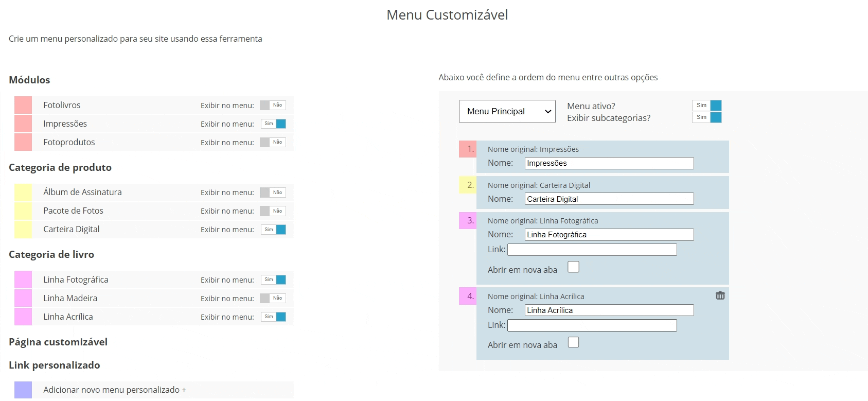This screenshot has width=868, height=401.
Task: Select order handle number 1 for Impressões
Action: pos(468,149)
